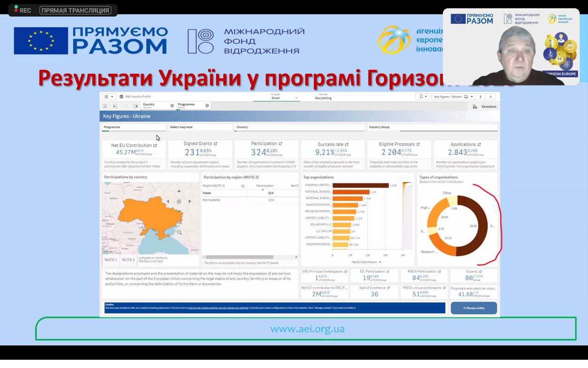Click the map home reset icon
588x368 pixels.
(x=179, y=201)
